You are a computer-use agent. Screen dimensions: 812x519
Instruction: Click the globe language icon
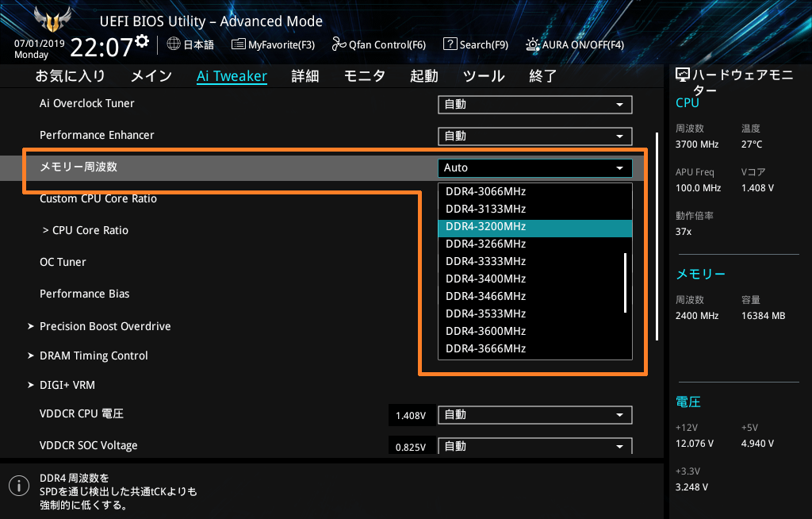174,44
